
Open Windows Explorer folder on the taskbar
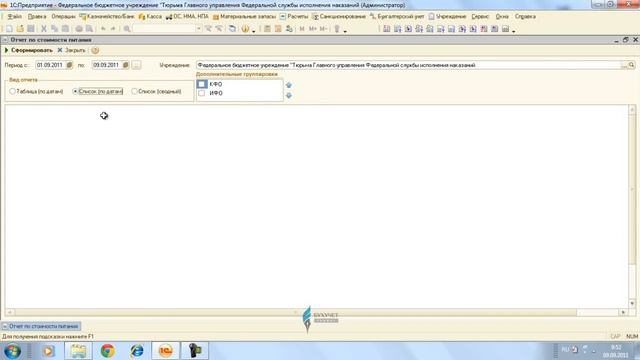pos(78,351)
